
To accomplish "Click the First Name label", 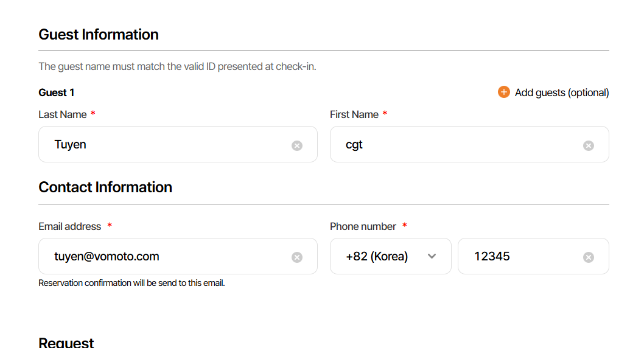I will click(x=354, y=114).
